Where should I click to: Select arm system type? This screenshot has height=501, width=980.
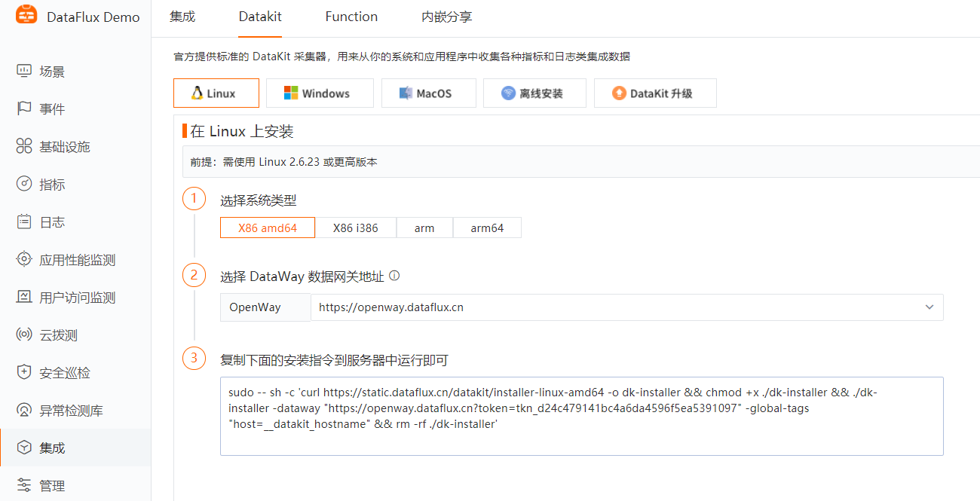(424, 228)
